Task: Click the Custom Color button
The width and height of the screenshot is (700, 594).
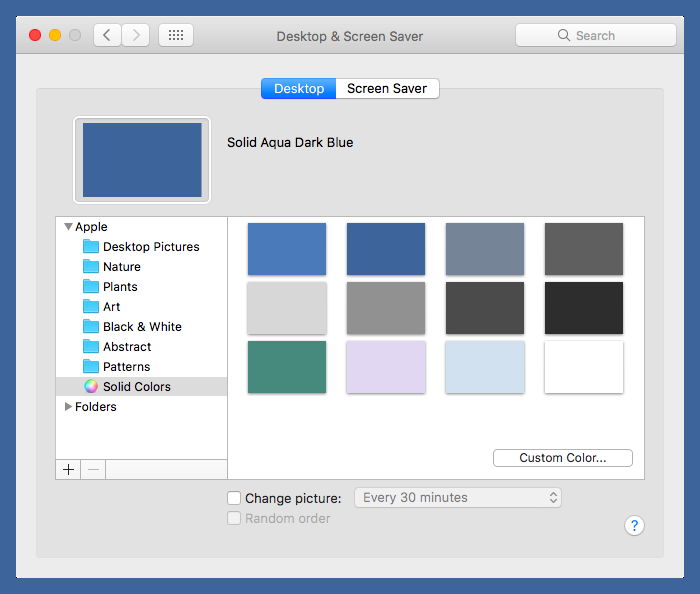Action: point(562,458)
